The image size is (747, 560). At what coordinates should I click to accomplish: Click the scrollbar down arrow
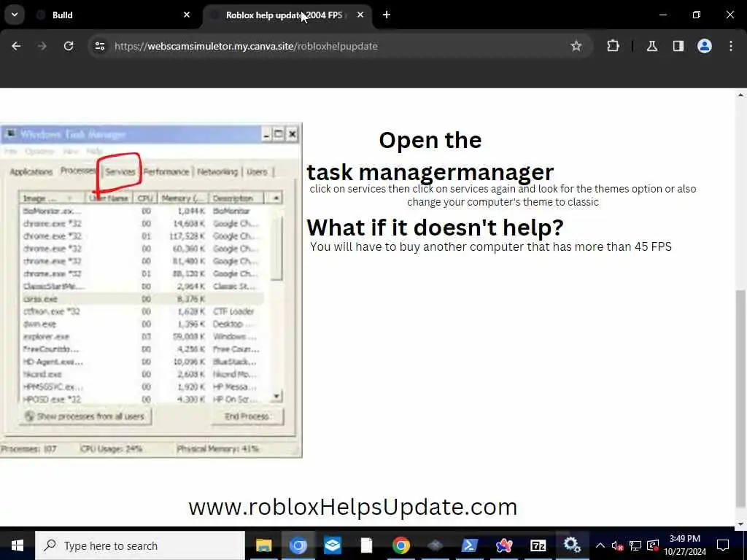coord(741,524)
